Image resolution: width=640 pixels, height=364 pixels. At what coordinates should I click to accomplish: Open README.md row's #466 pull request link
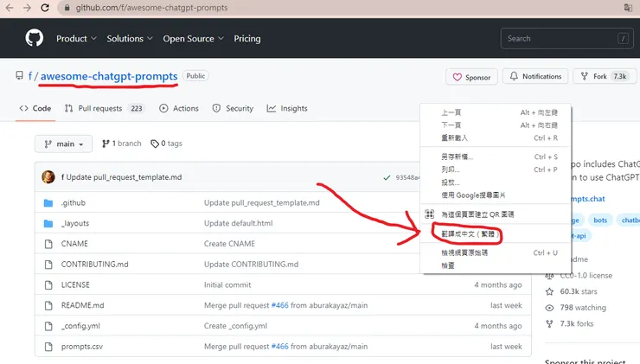280,305
